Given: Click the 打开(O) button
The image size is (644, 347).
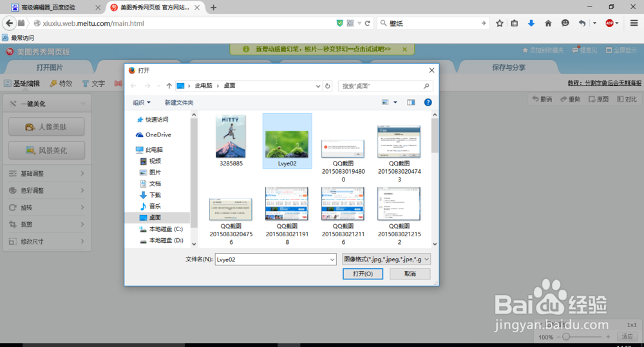Looking at the screenshot, I should click(363, 274).
